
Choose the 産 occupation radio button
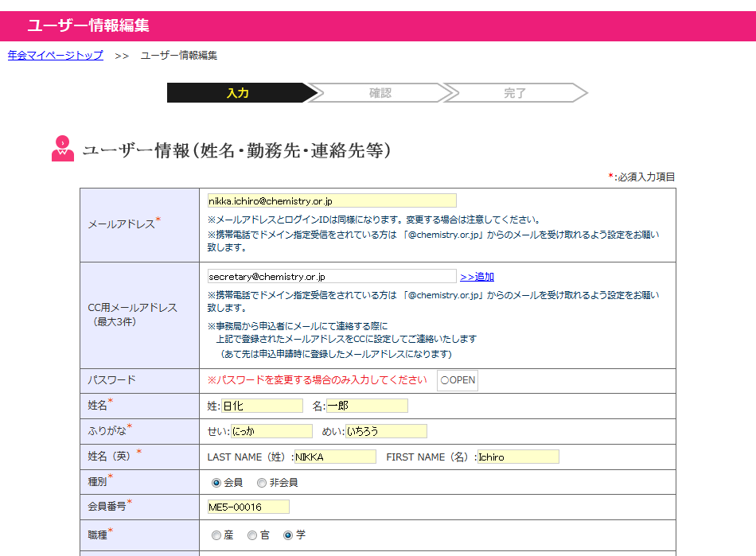216,535
